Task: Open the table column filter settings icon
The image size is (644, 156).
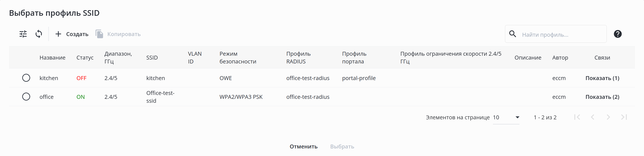Action: tap(23, 34)
